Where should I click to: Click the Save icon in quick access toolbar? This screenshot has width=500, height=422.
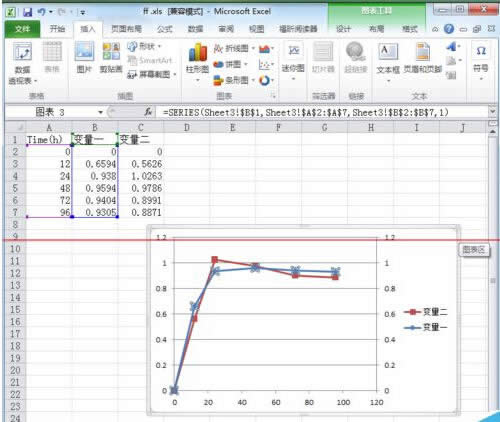pos(28,12)
